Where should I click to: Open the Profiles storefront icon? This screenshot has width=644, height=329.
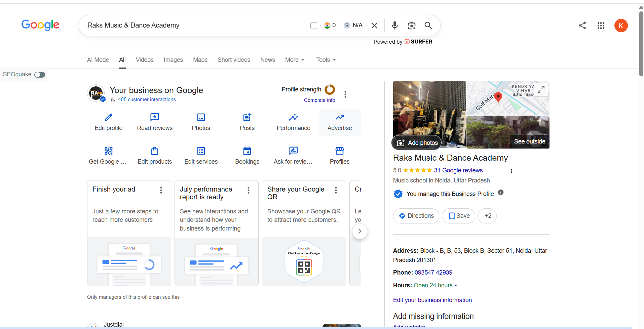coord(340,151)
